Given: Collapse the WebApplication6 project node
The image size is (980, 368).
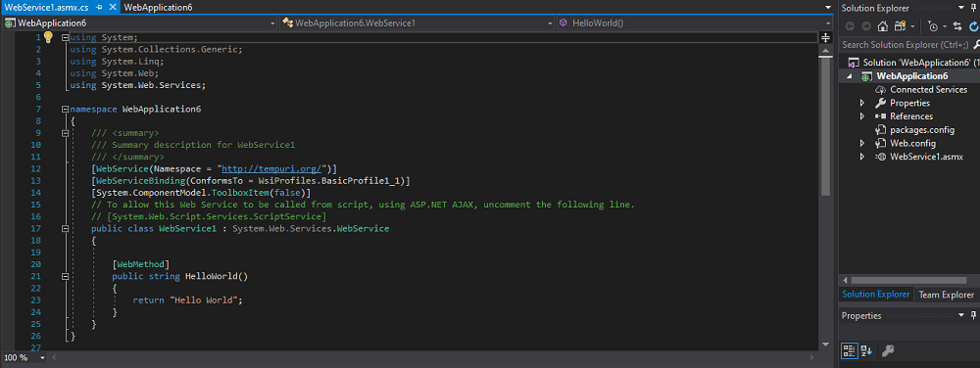Looking at the screenshot, I should (x=850, y=76).
